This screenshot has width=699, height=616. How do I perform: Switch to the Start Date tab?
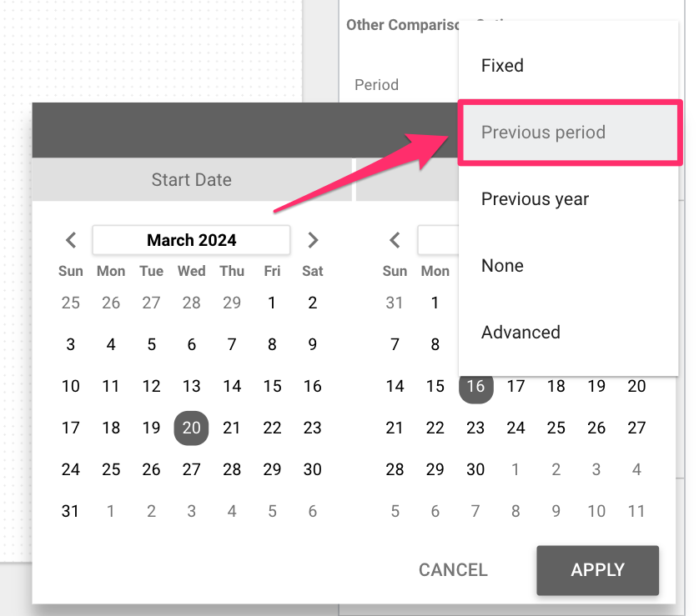click(191, 180)
